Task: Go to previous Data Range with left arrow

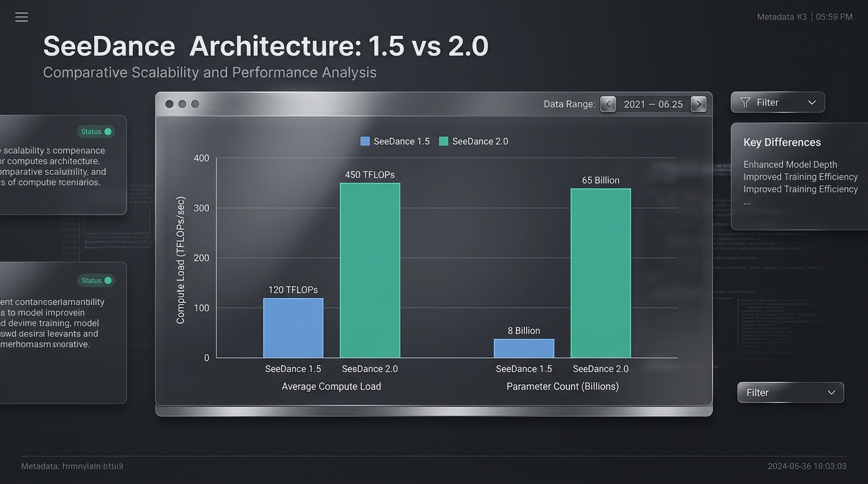Action: click(x=607, y=104)
